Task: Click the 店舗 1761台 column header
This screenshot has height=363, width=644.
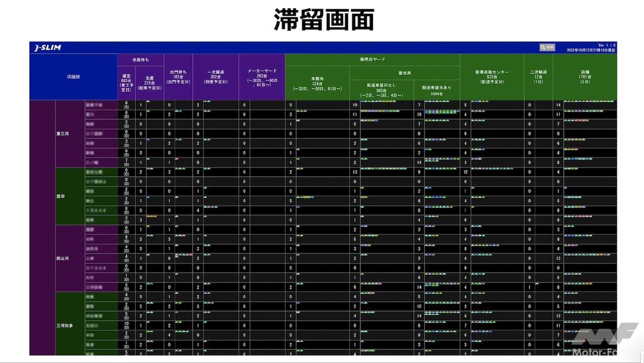Action: 584,77
